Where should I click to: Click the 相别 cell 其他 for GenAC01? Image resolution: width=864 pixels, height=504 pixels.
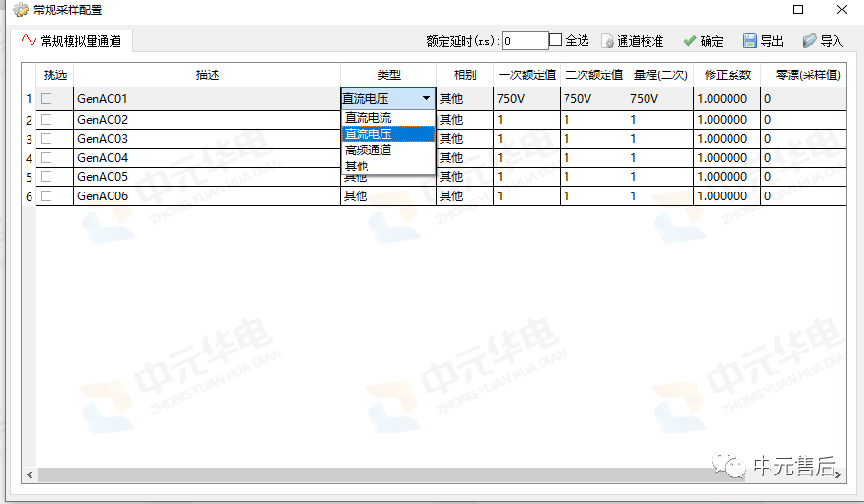(464, 98)
